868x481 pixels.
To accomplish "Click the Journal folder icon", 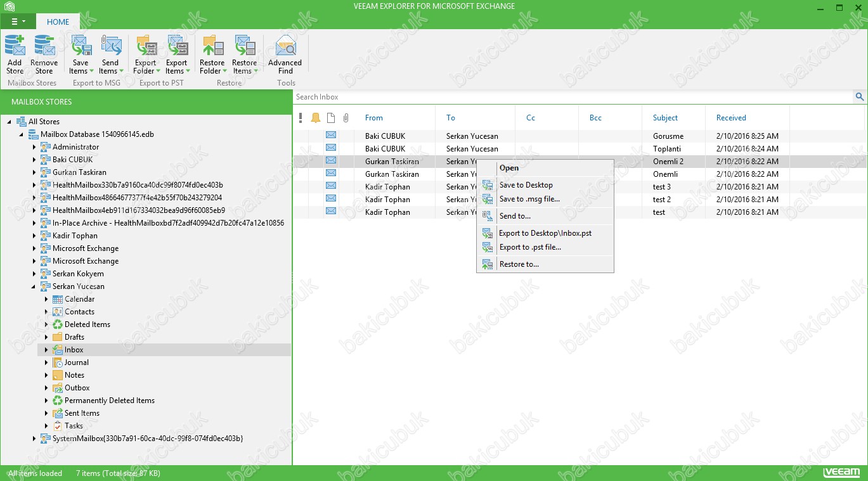I will click(x=58, y=362).
